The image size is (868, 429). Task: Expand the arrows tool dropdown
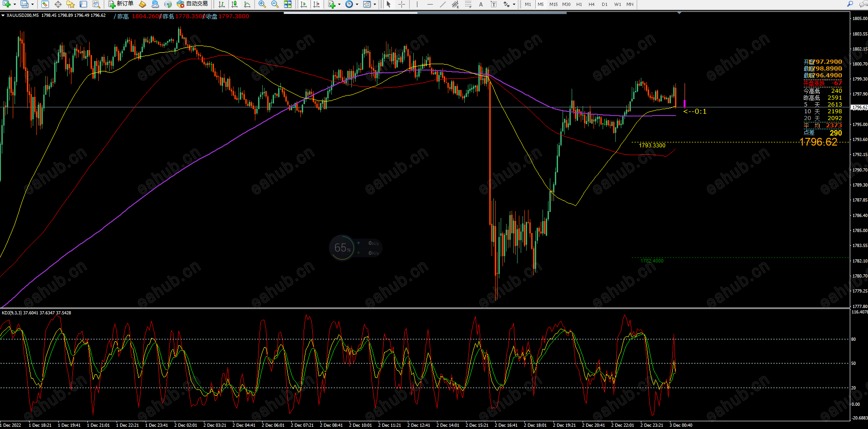pyautogui.click(x=514, y=4)
